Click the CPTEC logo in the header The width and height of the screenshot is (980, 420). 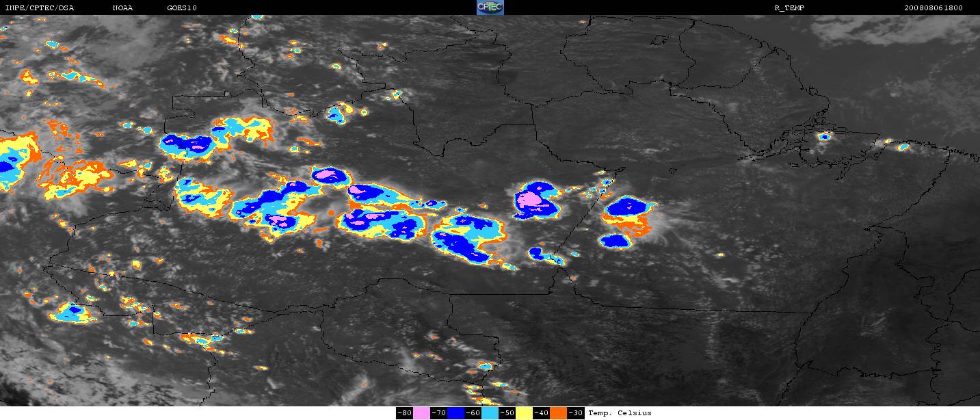coord(490,8)
